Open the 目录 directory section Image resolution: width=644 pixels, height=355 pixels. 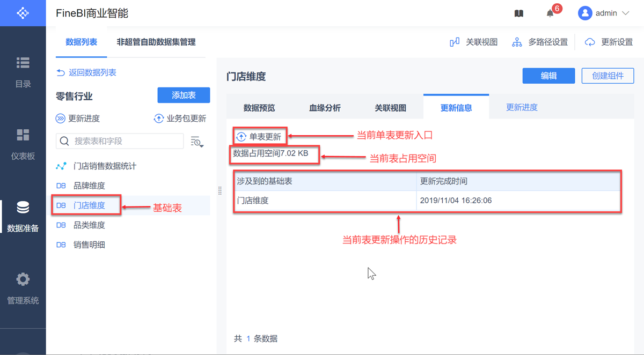click(23, 72)
